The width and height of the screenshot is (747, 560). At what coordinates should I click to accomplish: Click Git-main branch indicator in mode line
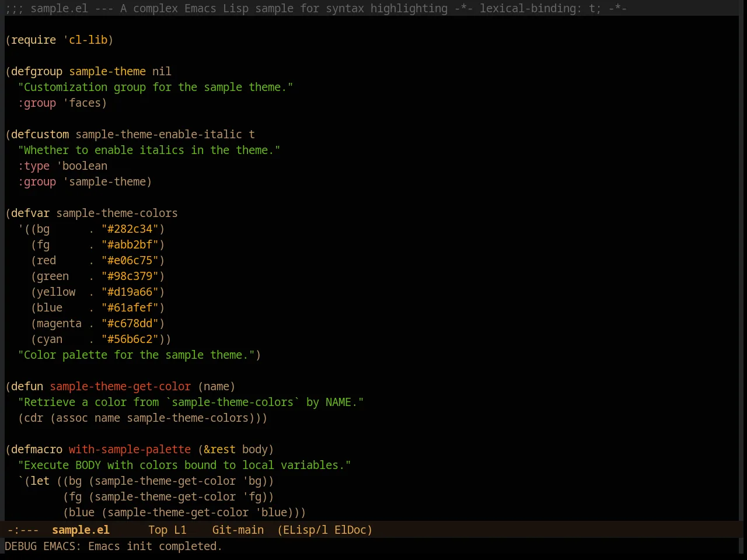pyautogui.click(x=238, y=530)
